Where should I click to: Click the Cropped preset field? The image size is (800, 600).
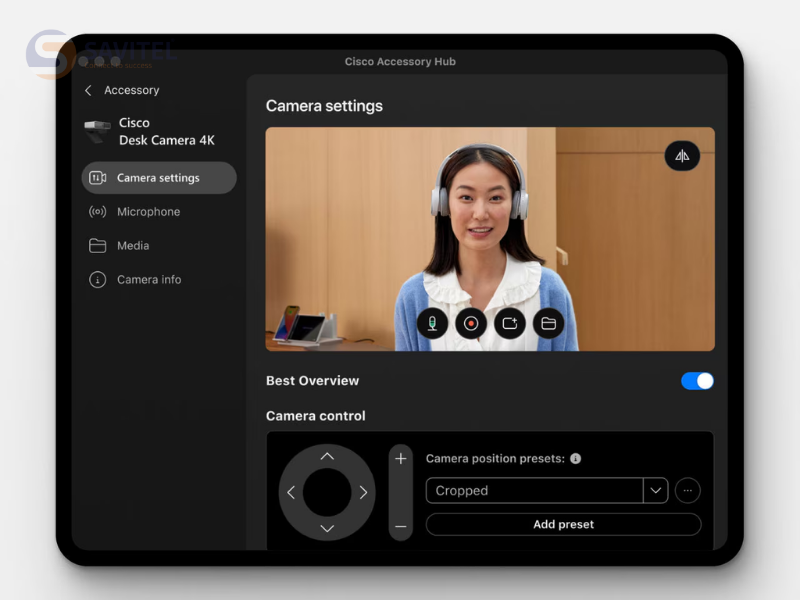pyautogui.click(x=535, y=490)
